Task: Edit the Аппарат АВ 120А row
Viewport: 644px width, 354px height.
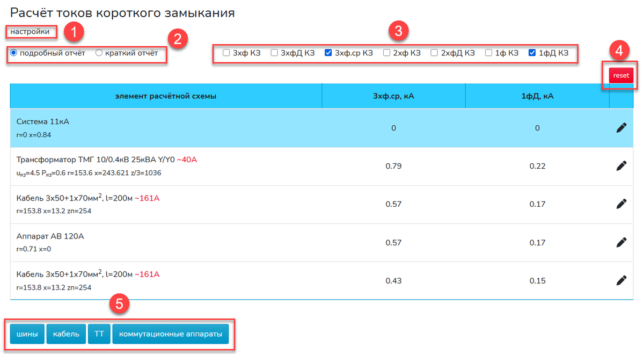Action: (621, 242)
